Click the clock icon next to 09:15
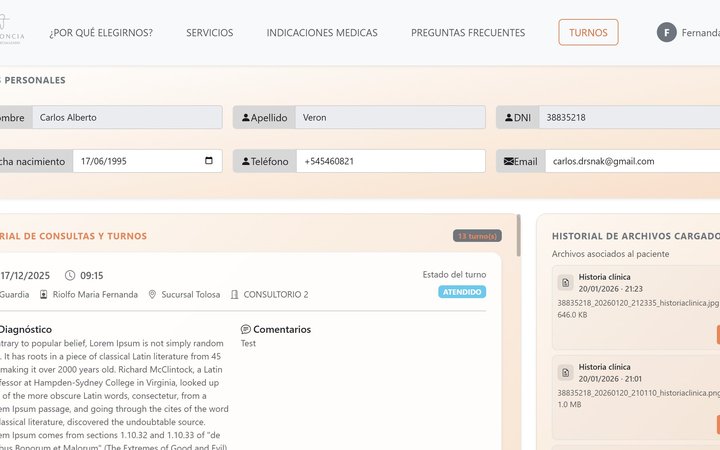 [x=70, y=275]
